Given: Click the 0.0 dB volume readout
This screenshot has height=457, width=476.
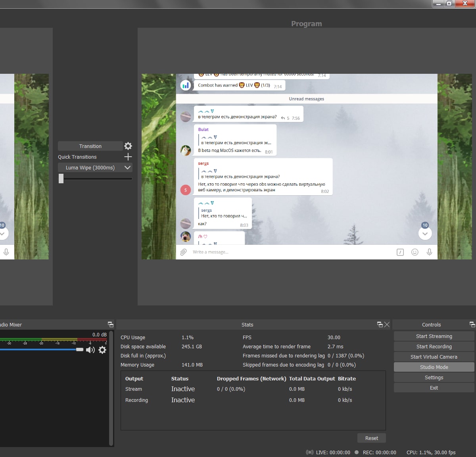Looking at the screenshot, I should (100, 334).
